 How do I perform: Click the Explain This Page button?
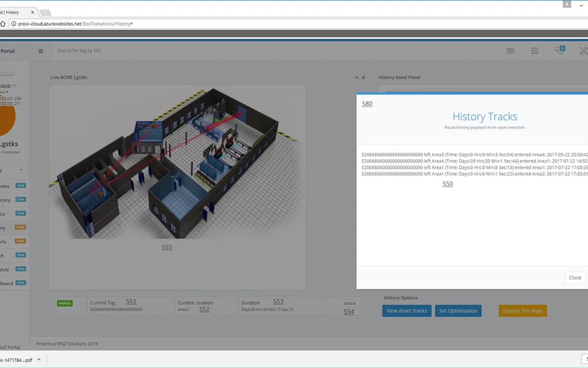coord(523,311)
